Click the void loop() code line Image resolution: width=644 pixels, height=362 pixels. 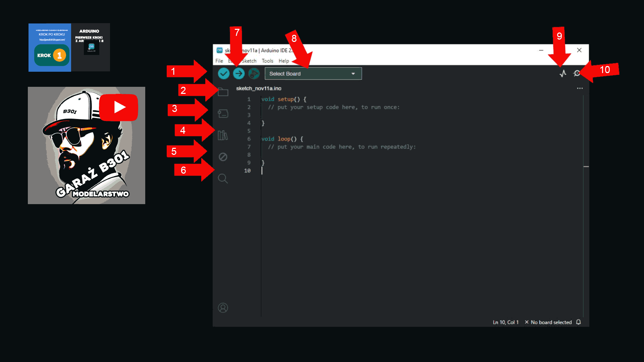(x=282, y=139)
